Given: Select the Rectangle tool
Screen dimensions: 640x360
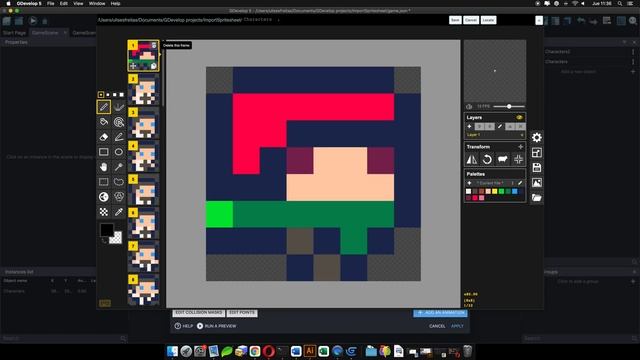Looking at the screenshot, I should tap(104, 152).
